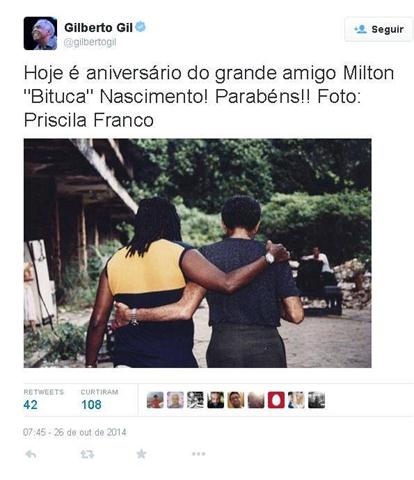
Task: Click the retweet icon below the tweet
Action: pos(87,454)
